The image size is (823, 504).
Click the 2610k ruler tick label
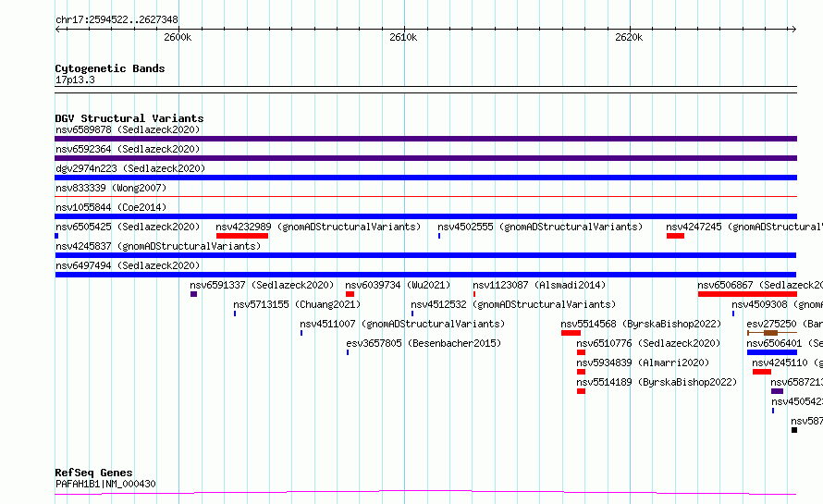(403, 37)
